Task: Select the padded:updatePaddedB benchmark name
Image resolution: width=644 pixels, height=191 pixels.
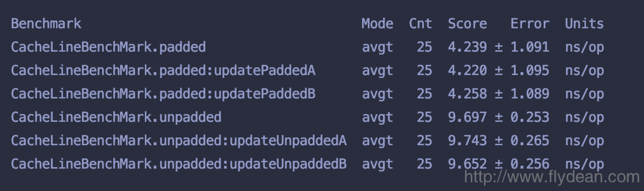Action: 163,93
